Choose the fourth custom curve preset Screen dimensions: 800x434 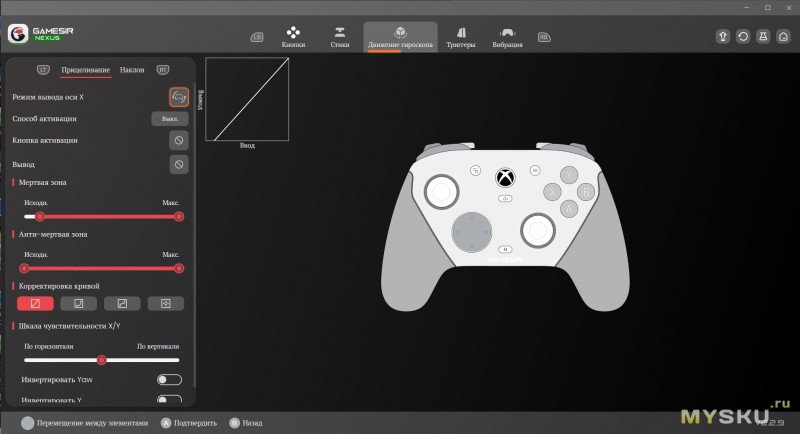tap(166, 303)
